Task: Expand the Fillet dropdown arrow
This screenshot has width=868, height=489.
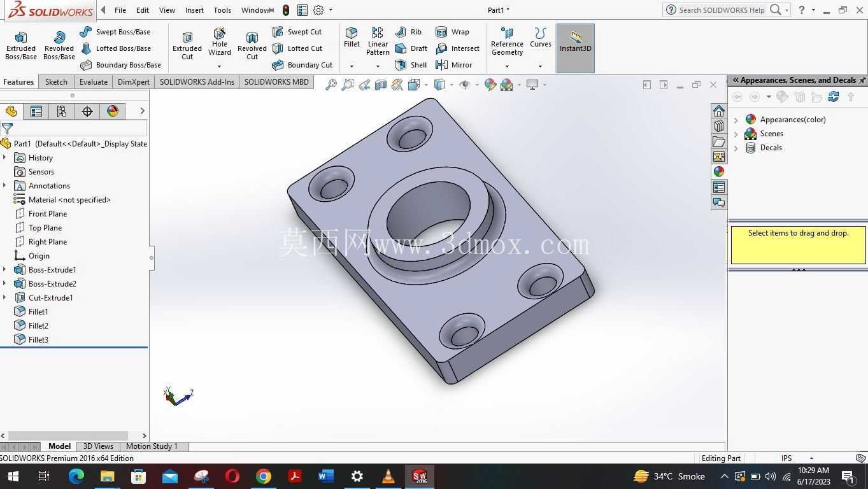Action: click(x=352, y=66)
